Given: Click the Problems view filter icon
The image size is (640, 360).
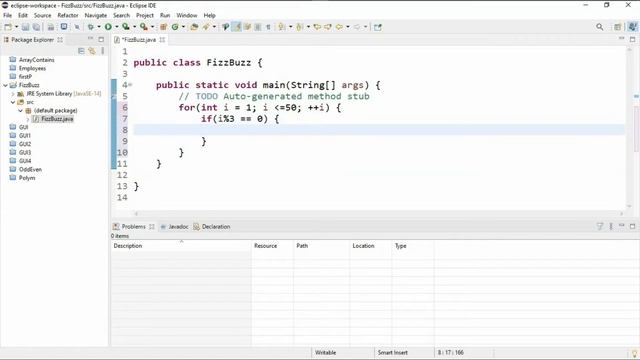Looking at the screenshot, I should 600,226.
